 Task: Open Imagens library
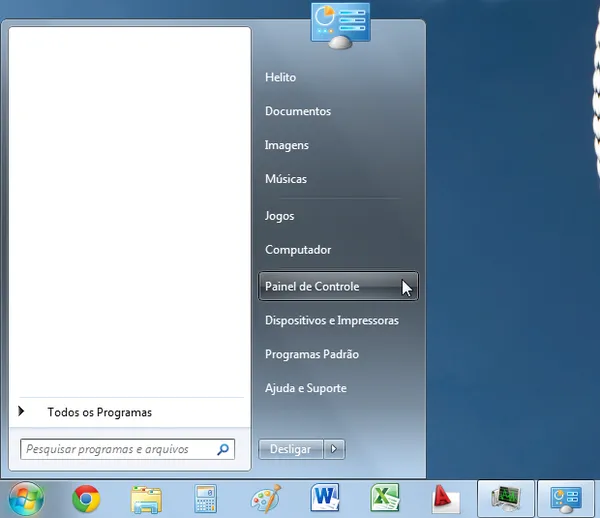(287, 145)
